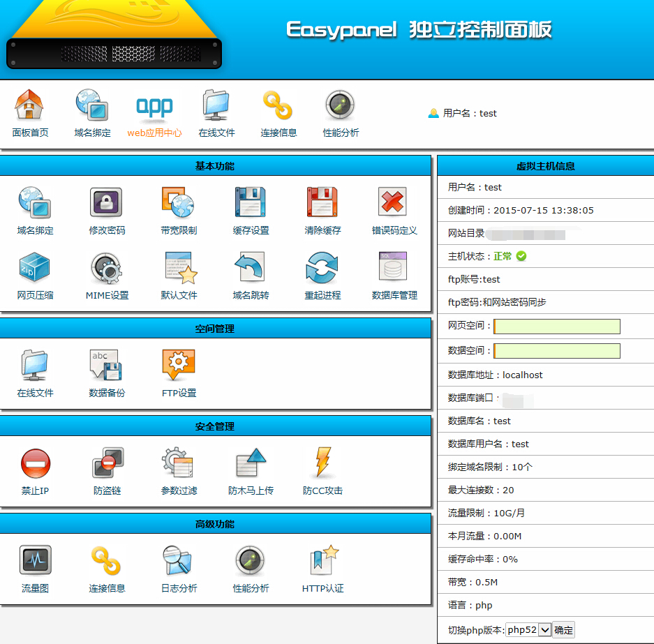Open the php version dropdown showing php52
This screenshot has height=644, width=654.
pyautogui.click(x=528, y=629)
